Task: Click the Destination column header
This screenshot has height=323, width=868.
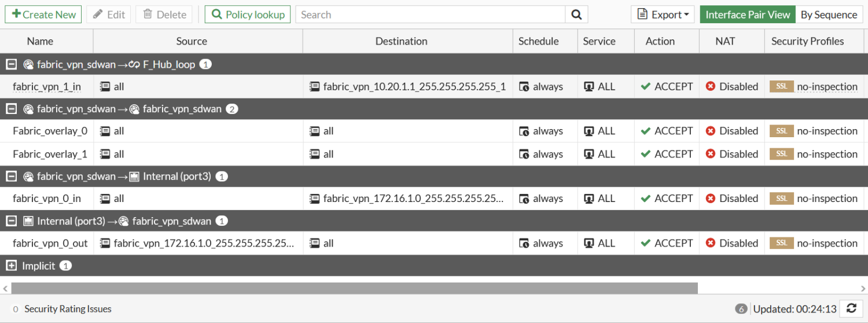Action: tap(401, 41)
